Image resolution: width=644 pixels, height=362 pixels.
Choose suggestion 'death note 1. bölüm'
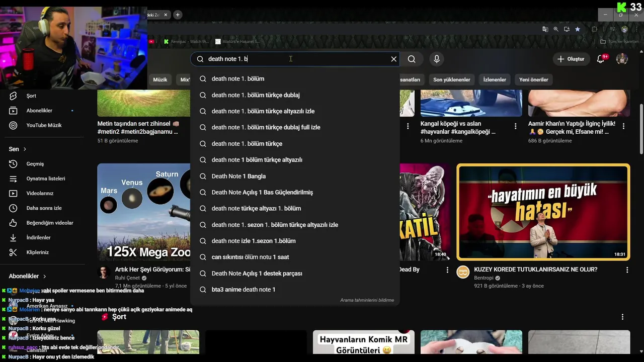(x=295, y=79)
